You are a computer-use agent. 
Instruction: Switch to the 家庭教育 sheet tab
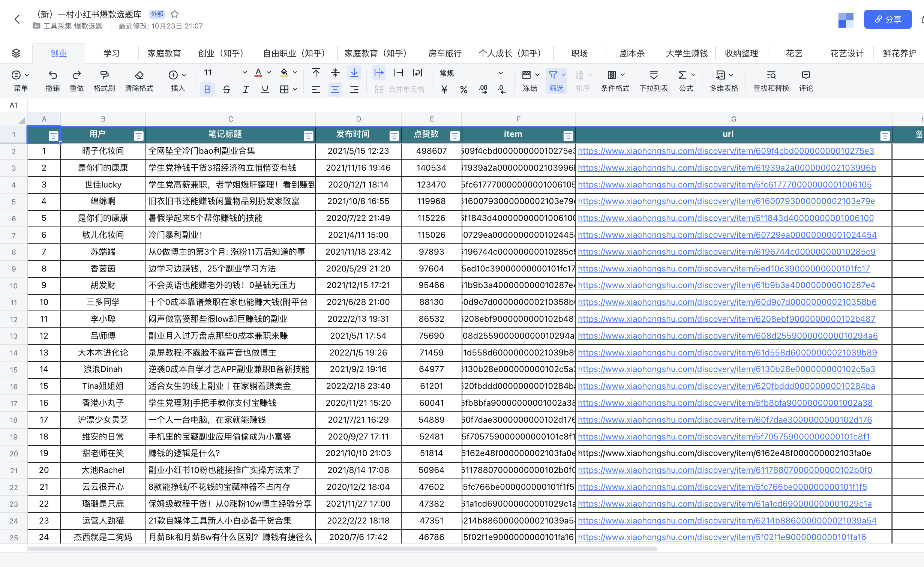[x=164, y=53]
